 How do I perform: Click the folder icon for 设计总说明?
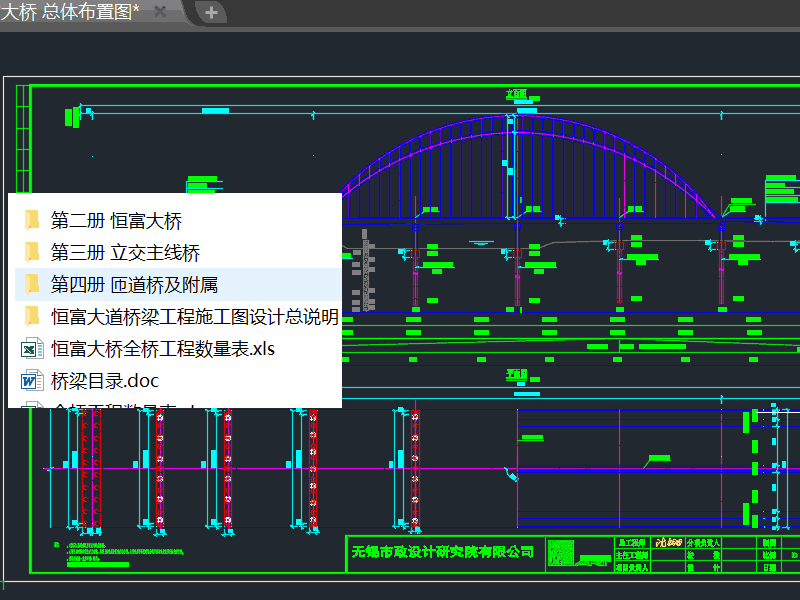click(x=32, y=317)
